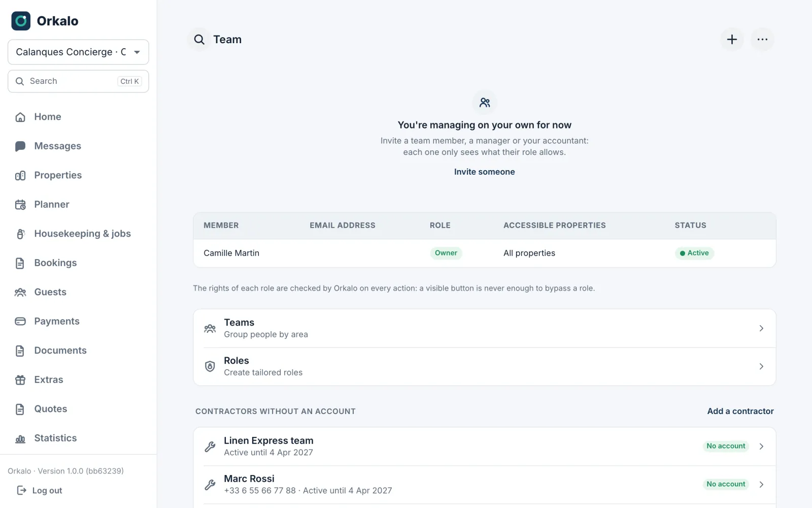Image resolution: width=812 pixels, height=508 pixels.
Task: Click ACCESSIBLE PROPERTIES column header
Action: 555,226
